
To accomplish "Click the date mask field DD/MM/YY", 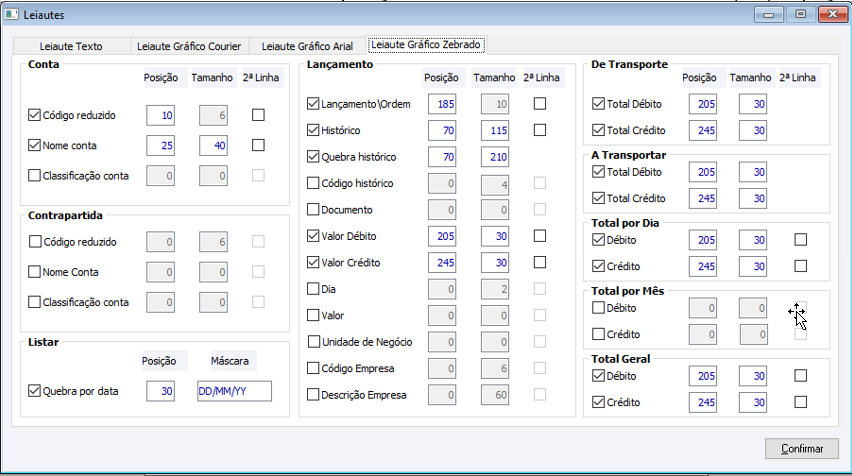I will point(234,391).
